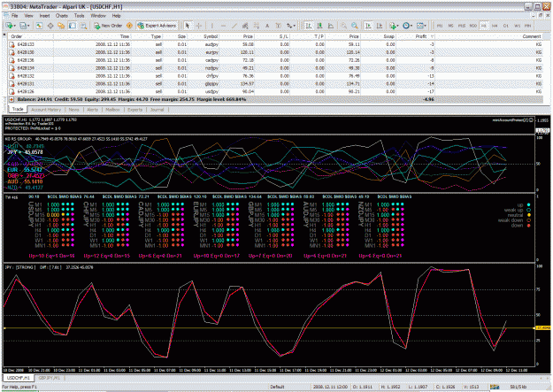Select the Equidistant Channel tool

(x=245, y=26)
